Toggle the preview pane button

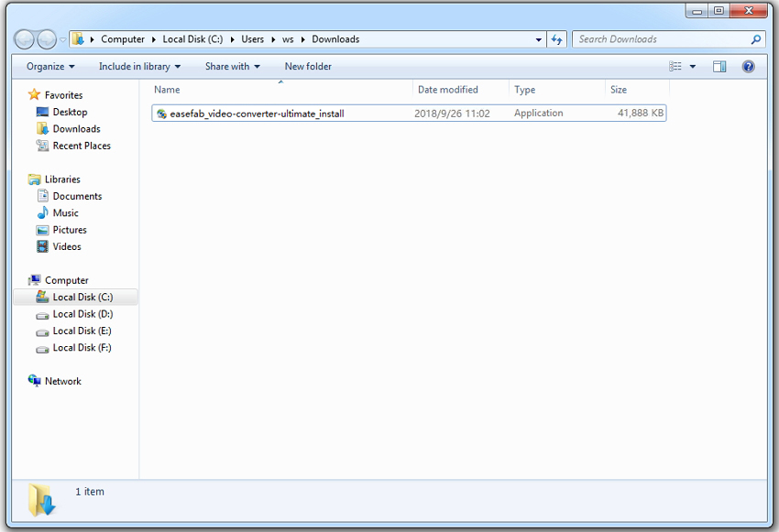(x=719, y=67)
